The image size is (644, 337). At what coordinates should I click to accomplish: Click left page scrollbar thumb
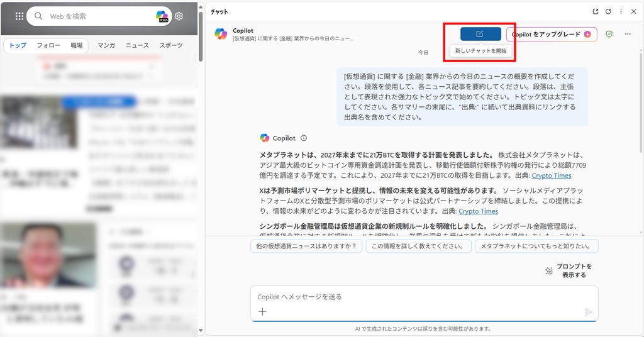pos(201,36)
